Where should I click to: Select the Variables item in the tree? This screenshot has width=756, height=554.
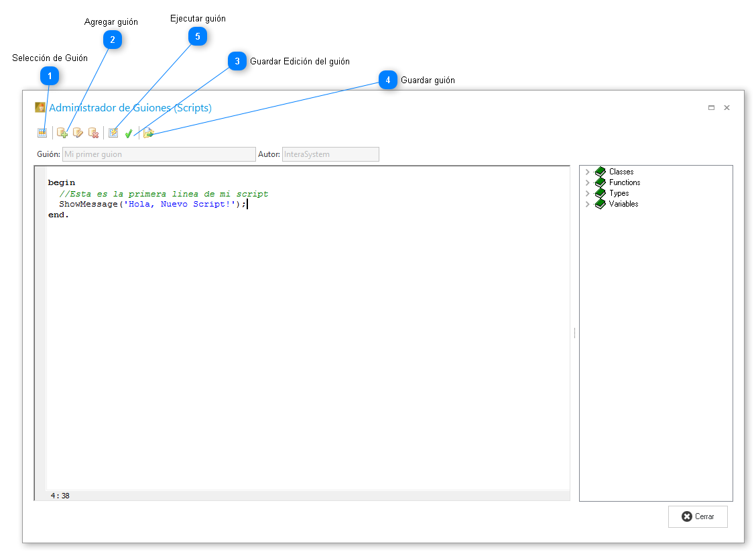(623, 204)
